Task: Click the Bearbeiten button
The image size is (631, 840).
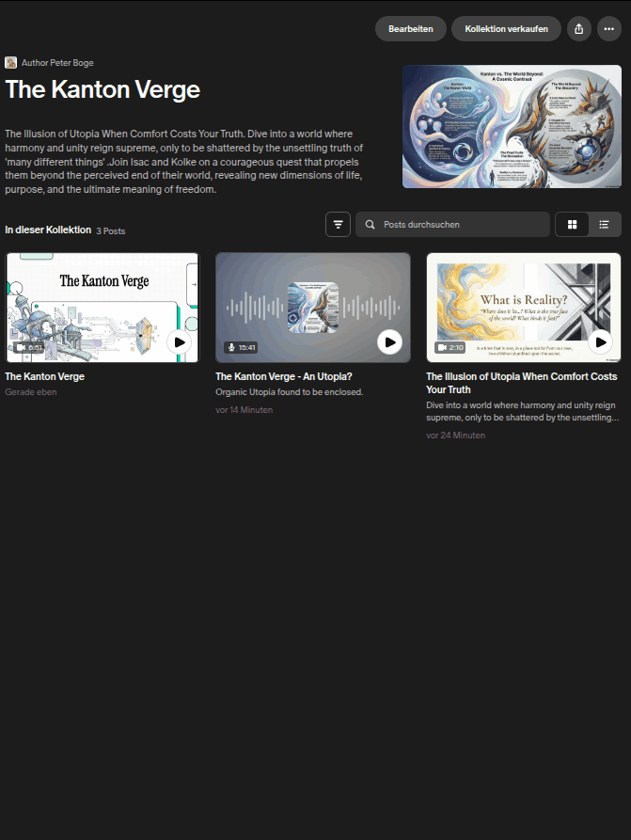Action: click(x=411, y=29)
